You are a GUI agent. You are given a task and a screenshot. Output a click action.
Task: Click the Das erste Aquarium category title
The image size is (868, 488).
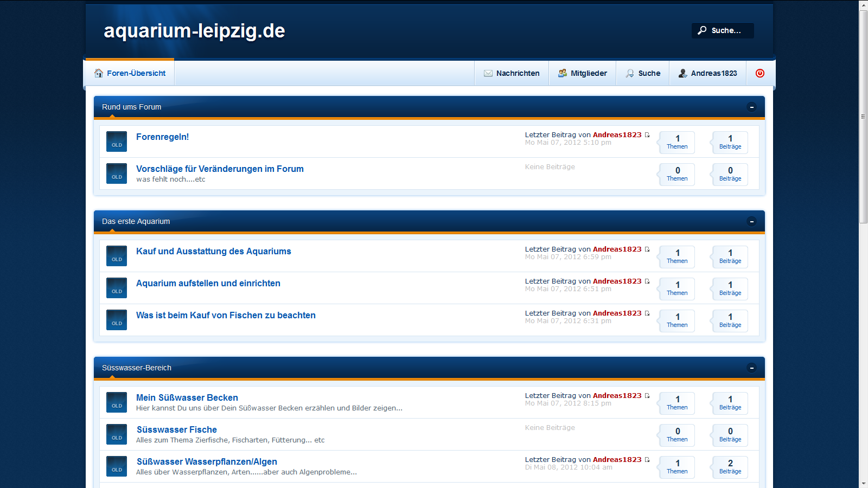pyautogui.click(x=136, y=221)
